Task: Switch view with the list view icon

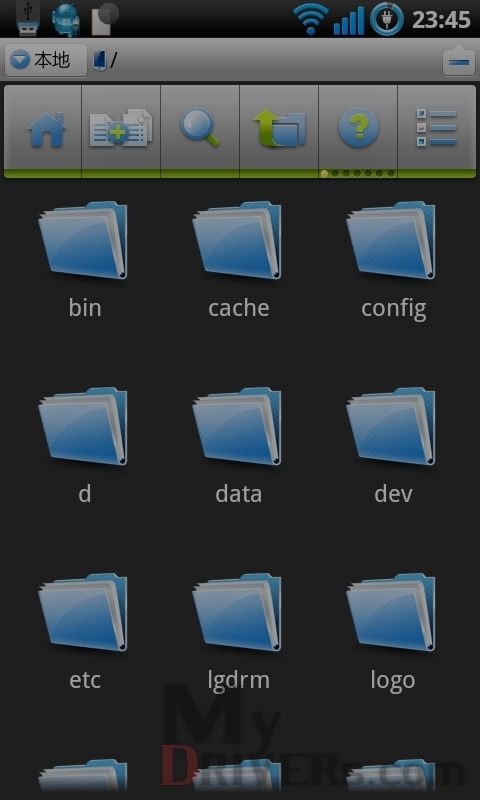Action: point(437,128)
